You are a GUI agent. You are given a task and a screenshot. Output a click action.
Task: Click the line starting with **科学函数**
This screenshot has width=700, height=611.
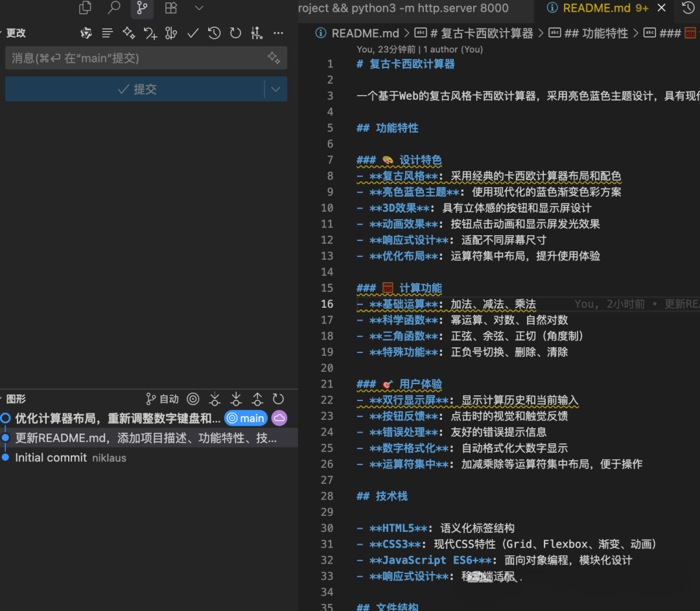[x=462, y=321]
